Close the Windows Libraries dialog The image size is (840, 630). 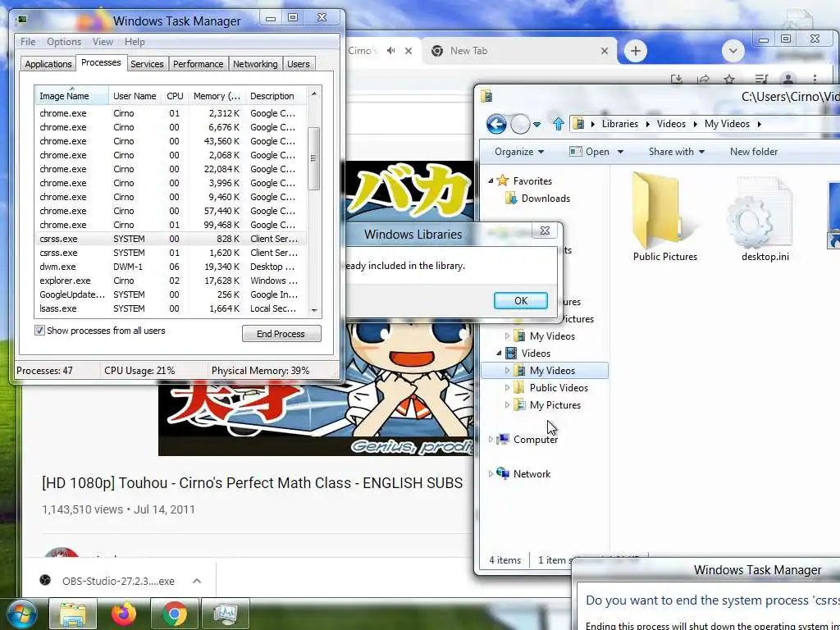545,231
